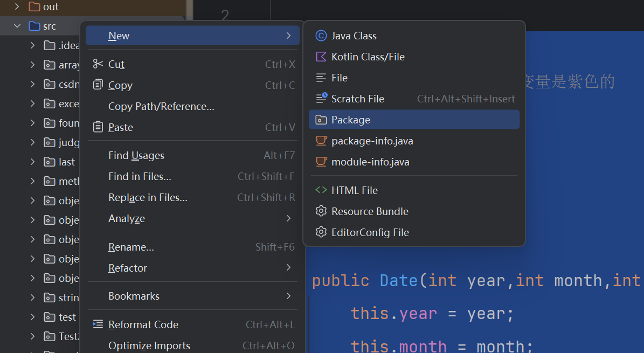
Task: Click the Resource Bundle gear icon
Action: click(321, 211)
